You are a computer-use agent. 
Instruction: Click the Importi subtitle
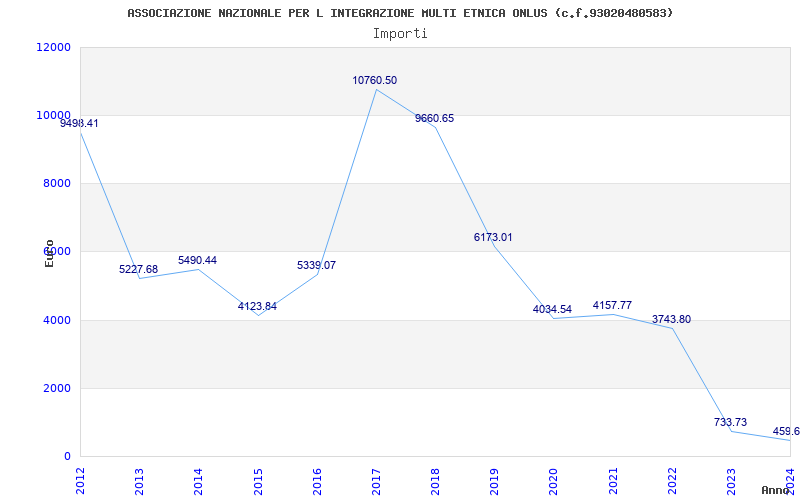(x=400, y=34)
